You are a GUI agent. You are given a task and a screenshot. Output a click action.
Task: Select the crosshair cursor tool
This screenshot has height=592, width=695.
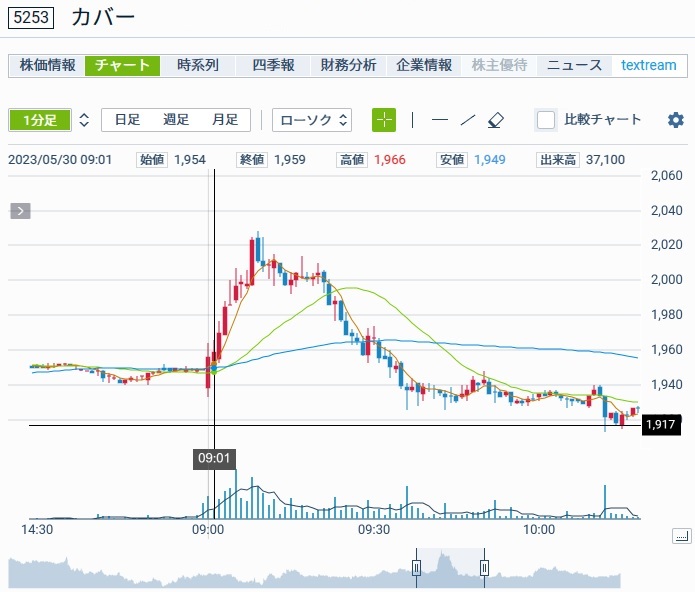pos(384,120)
